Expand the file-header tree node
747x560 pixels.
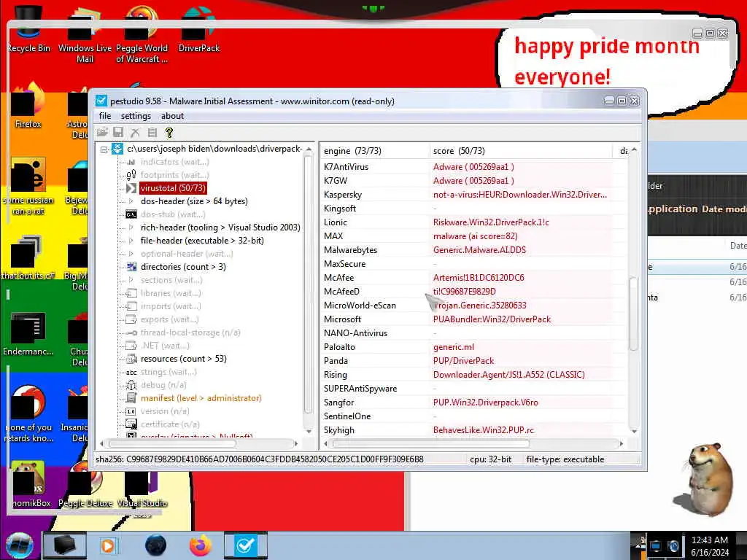point(131,241)
